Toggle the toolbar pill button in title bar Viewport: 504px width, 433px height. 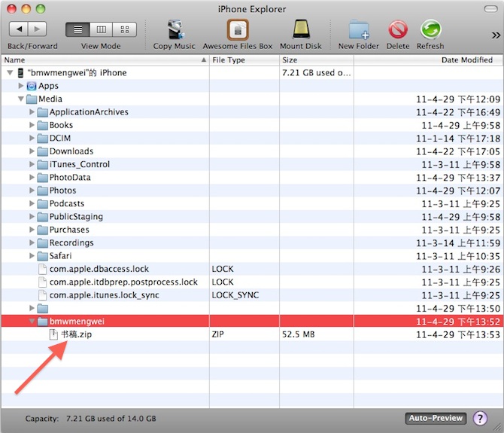(490, 9)
